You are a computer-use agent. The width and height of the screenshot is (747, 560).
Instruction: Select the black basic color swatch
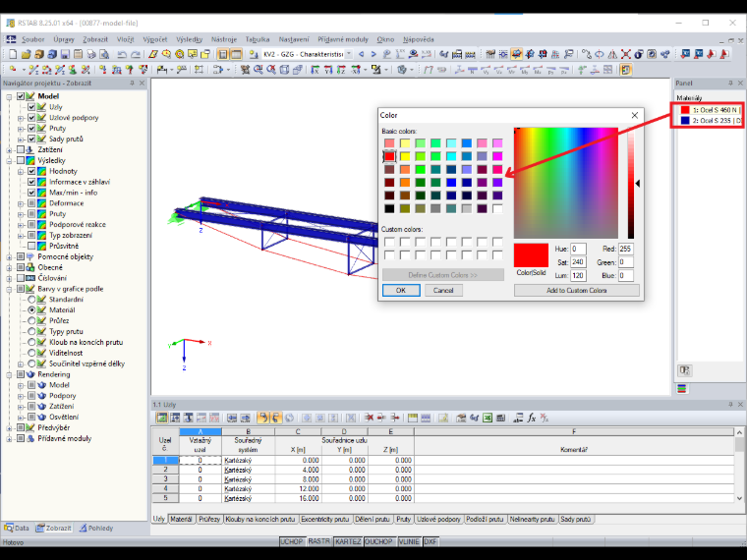[389, 208]
